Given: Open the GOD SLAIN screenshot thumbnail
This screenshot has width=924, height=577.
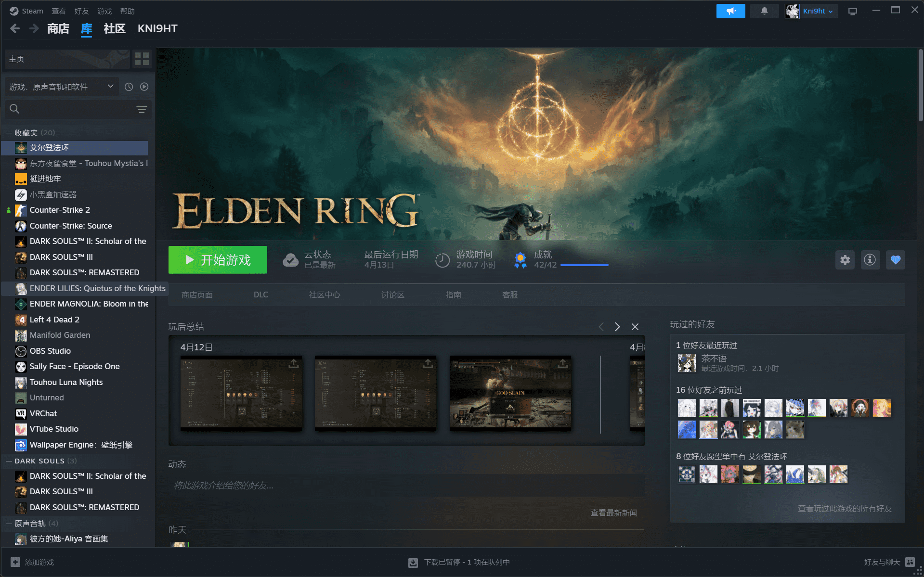Looking at the screenshot, I should [510, 393].
